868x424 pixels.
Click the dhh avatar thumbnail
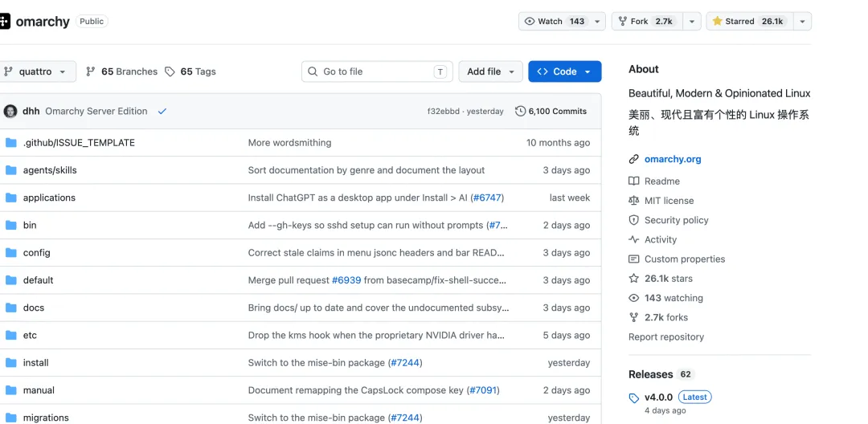[10, 111]
